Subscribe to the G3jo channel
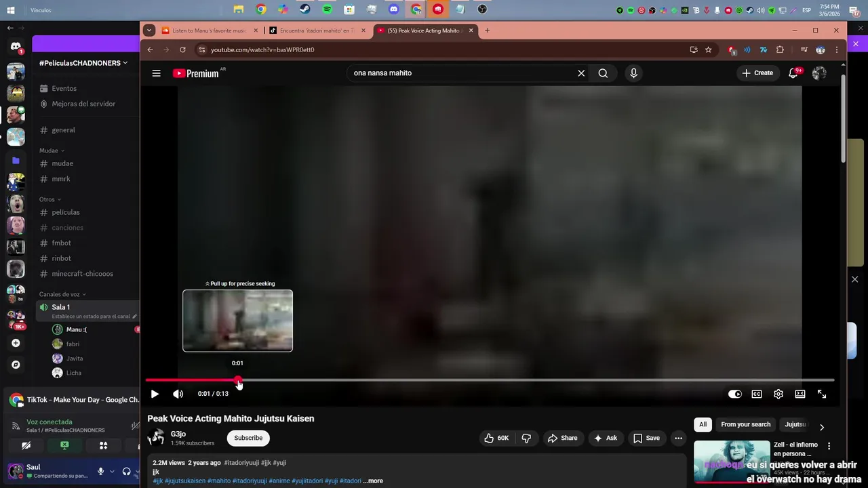Viewport: 868px width, 488px height. [248, 438]
